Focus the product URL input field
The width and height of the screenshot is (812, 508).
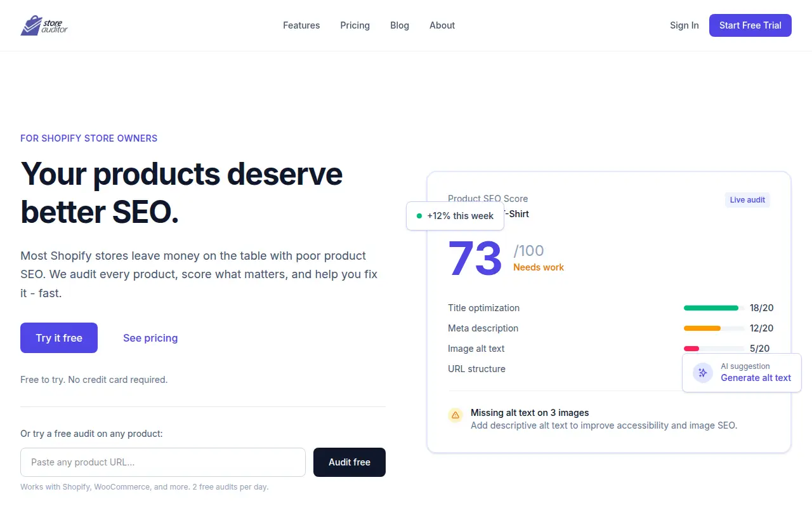pyautogui.click(x=163, y=462)
